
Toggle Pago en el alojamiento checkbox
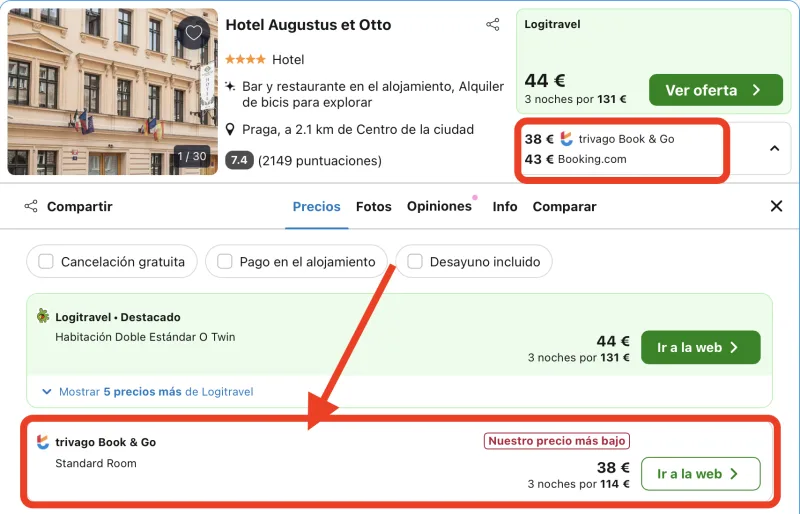point(224,261)
